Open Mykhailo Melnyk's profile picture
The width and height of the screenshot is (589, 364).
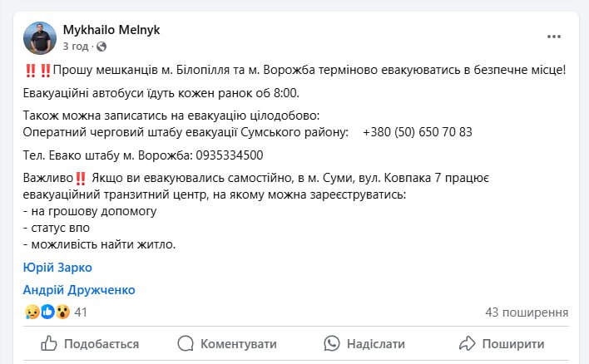click(39, 37)
